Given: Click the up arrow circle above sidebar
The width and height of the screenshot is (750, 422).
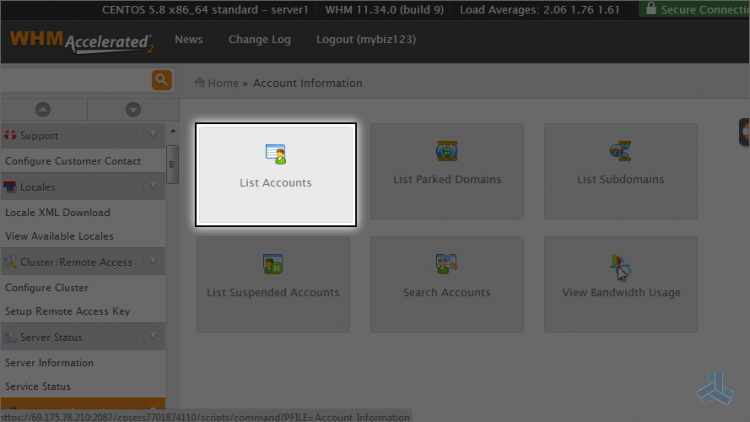Looking at the screenshot, I should 43,110.
